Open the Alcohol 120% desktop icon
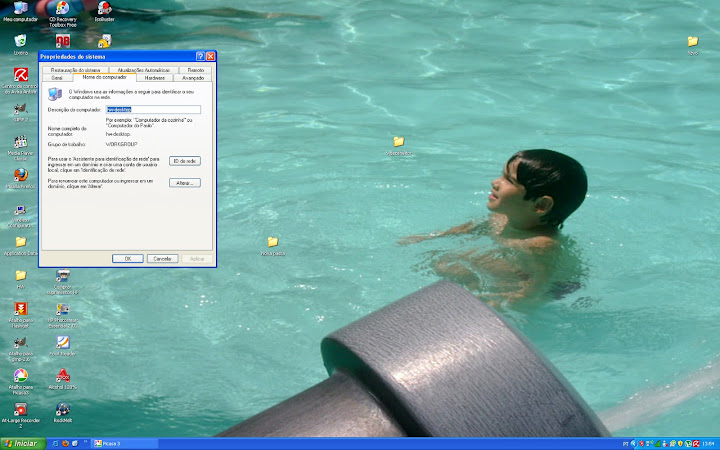Image resolution: width=720 pixels, height=450 pixels. 62,379
